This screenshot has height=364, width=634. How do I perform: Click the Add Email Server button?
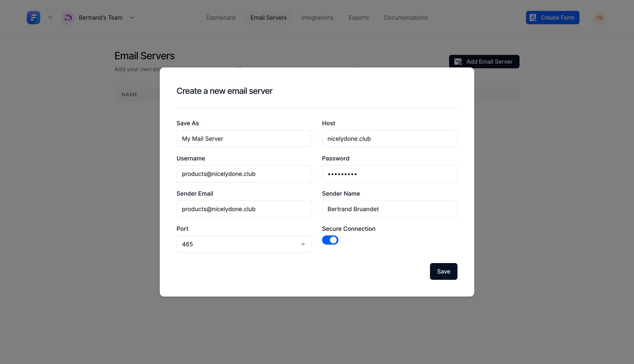(x=484, y=61)
